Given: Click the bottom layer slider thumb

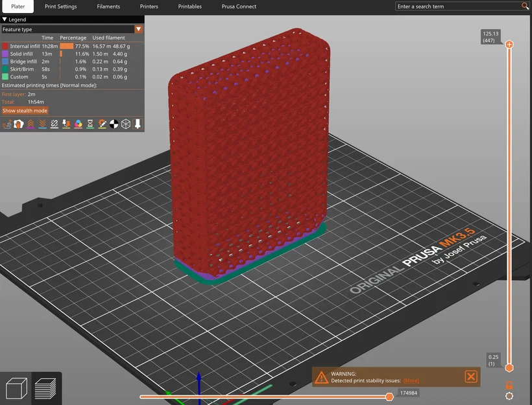Looking at the screenshot, I should pyautogui.click(x=509, y=367).
